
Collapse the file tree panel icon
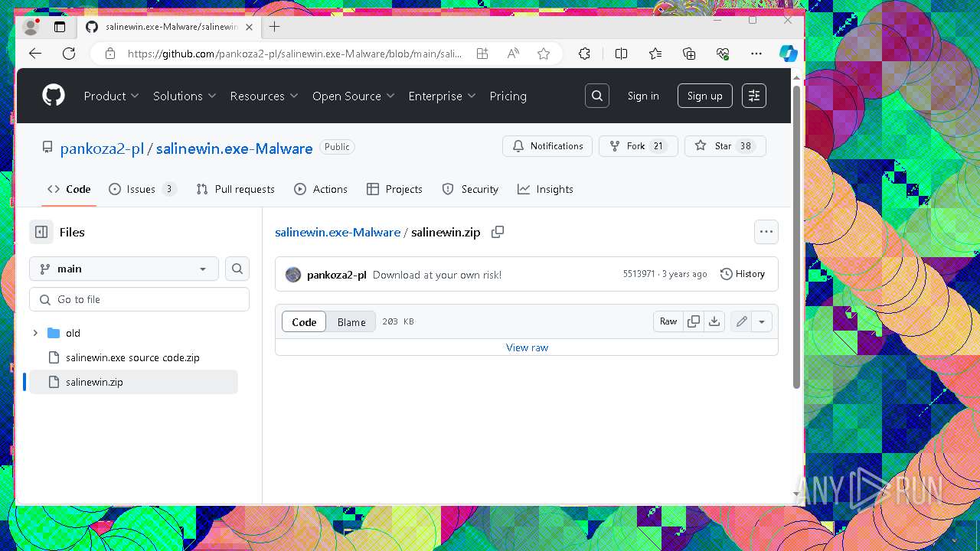coord(41,232)
